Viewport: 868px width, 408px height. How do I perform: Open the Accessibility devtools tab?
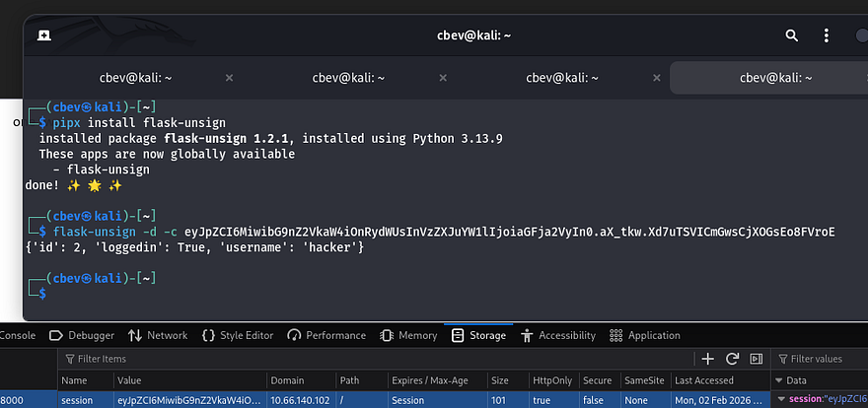click(558, 335)
